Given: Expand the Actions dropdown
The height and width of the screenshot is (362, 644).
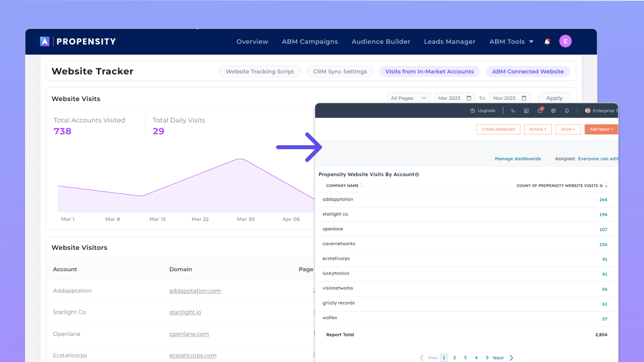Looking at the screenshot, I should [x=538, y=129].
